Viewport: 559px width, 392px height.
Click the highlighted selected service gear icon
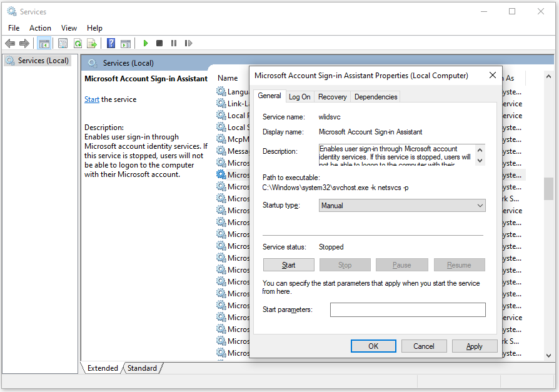[x=221, y=174]
